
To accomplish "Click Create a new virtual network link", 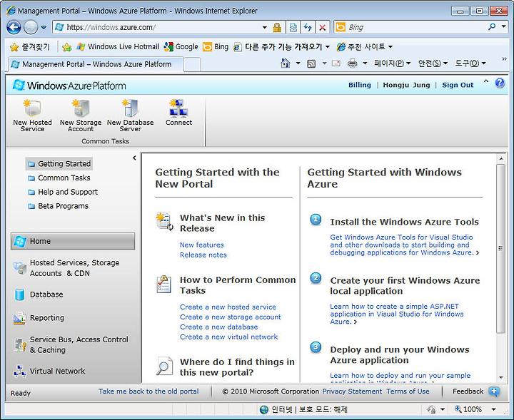I will tap(229, 337).
